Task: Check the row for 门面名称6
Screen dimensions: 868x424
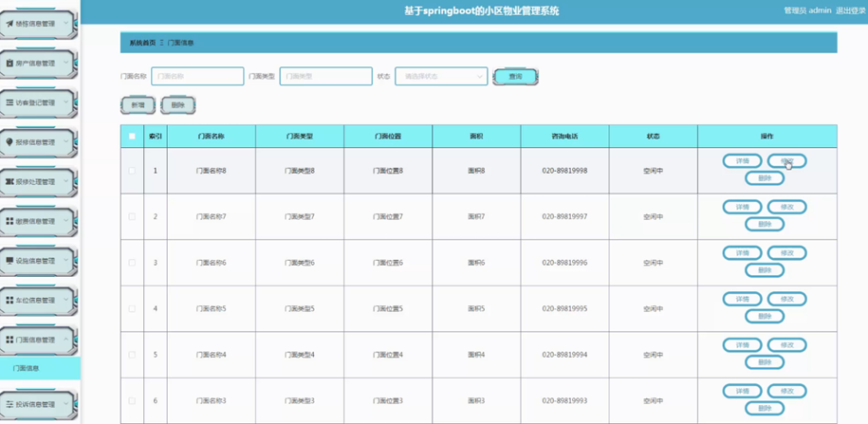Action: pyautogui.click(x=132, y=263)
